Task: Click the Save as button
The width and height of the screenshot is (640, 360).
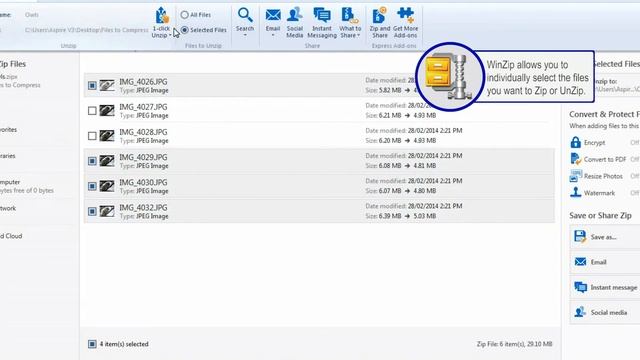Action: [x=605, y=237]
